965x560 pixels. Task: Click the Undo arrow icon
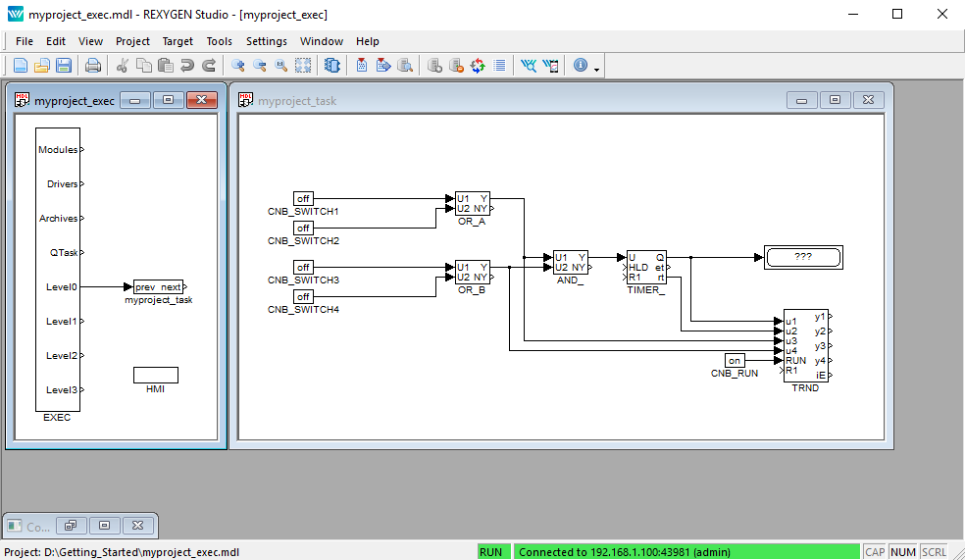(x=187, y=66)
